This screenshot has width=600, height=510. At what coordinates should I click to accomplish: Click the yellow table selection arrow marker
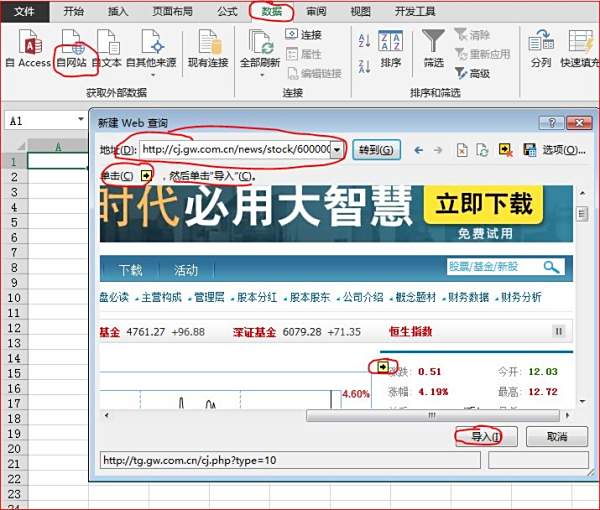383,367
